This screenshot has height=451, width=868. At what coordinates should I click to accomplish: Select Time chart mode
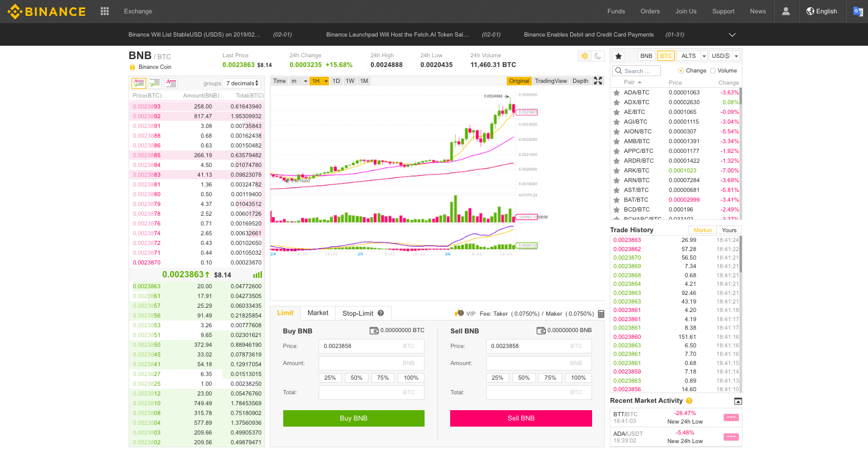[279, 81]
